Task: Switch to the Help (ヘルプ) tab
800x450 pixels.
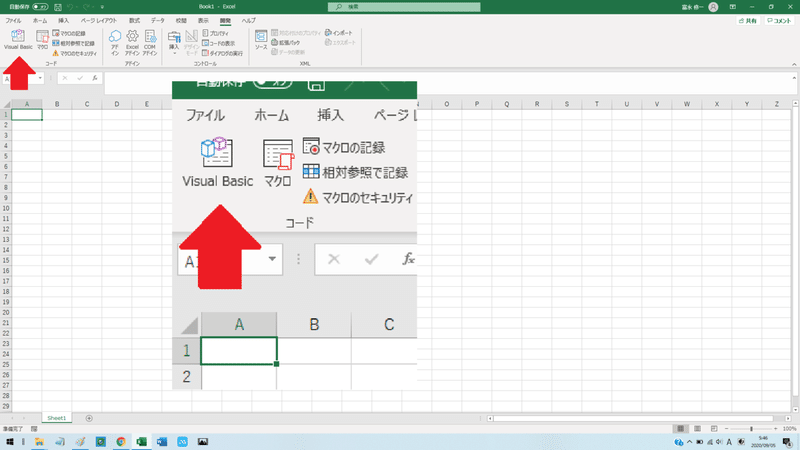Action: [x=248, y=20]
